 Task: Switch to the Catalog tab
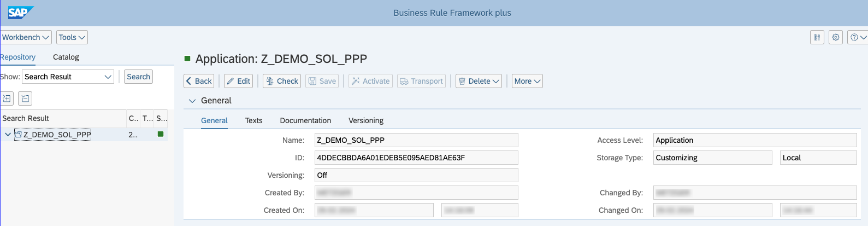point(66,57)
